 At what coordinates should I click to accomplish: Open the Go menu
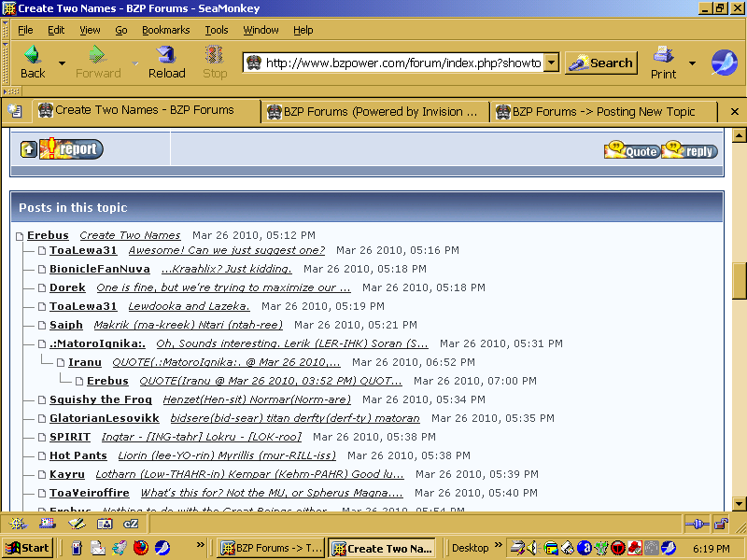click(x=121, y=30)
